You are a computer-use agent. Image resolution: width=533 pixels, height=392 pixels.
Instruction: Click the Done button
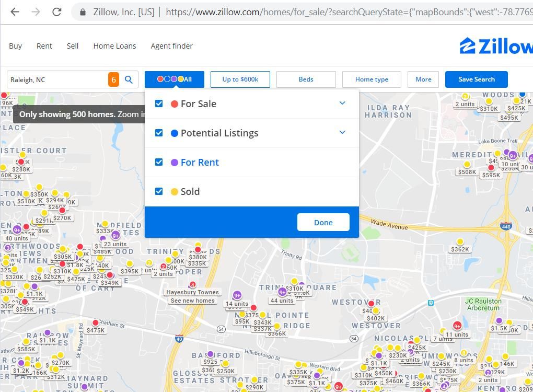click(x=323, y=222)
